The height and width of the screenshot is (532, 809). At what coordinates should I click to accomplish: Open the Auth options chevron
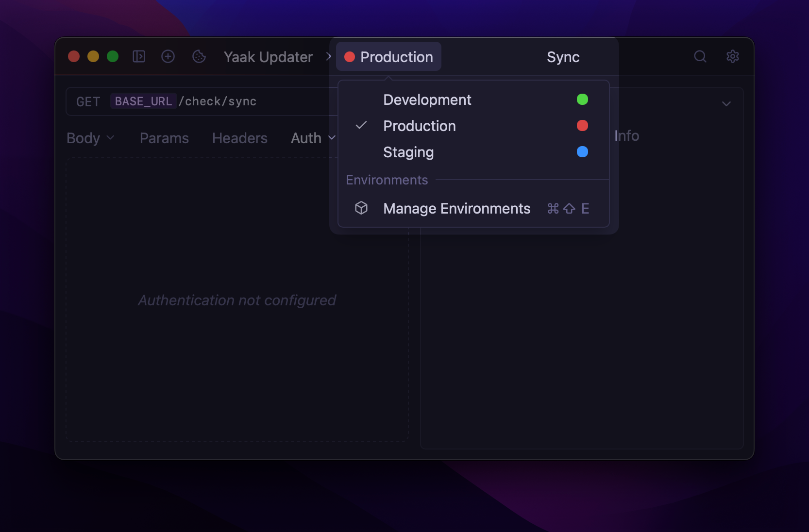pyautogui.click(x=332, y=138)
